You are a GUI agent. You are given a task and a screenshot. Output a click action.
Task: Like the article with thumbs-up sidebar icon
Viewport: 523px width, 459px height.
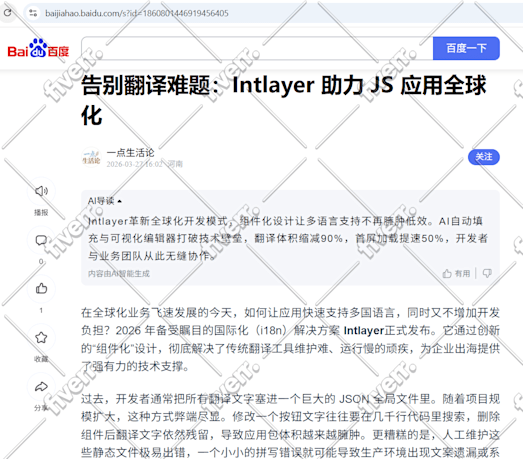click(41, 288)
